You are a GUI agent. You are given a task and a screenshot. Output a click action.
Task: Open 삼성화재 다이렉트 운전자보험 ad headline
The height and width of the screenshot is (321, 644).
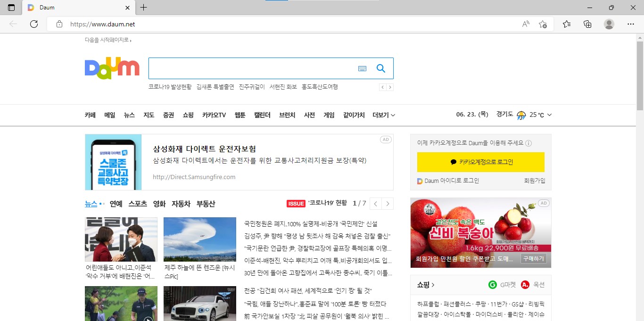click(x=205, y=149)
